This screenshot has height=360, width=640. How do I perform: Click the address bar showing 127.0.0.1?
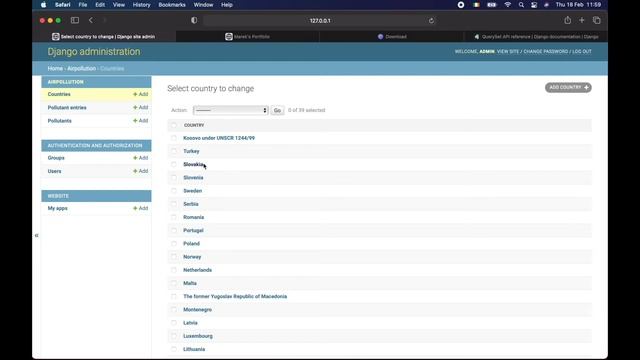click(320, 20)
